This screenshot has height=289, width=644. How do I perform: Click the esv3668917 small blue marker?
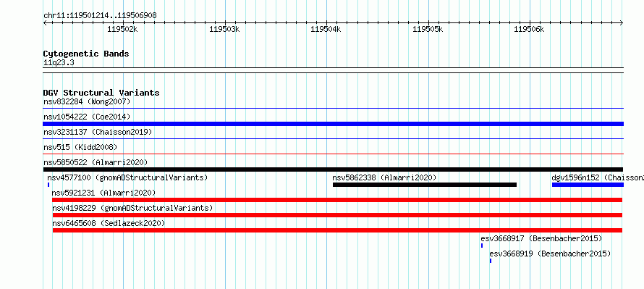tap(482, 246)
